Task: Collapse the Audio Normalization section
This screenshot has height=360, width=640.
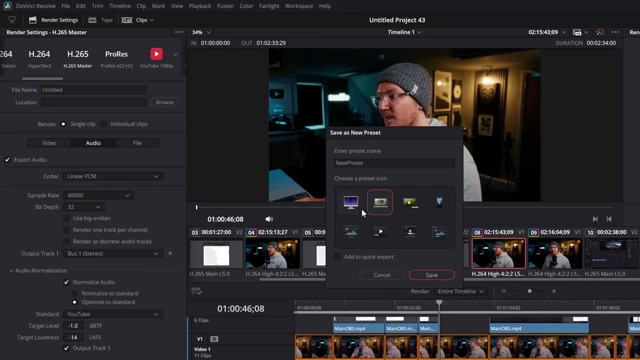Action: 11,271
